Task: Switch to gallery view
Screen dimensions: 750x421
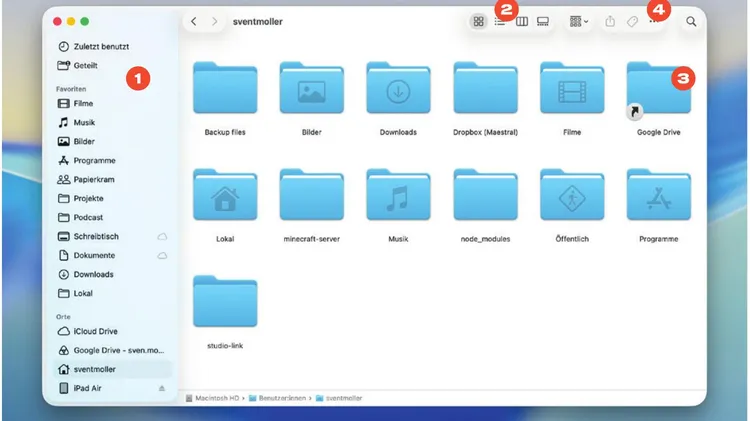Action: point(543,22)
